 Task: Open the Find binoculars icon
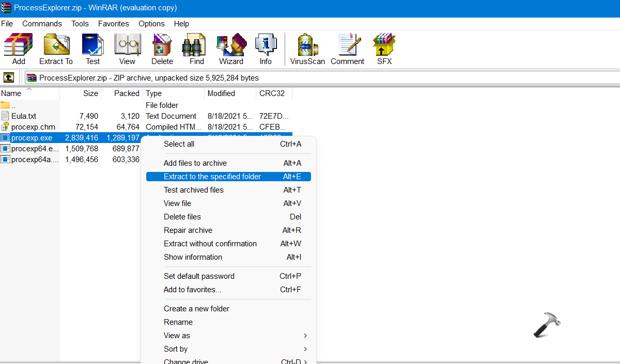click(x=196, y=49)
